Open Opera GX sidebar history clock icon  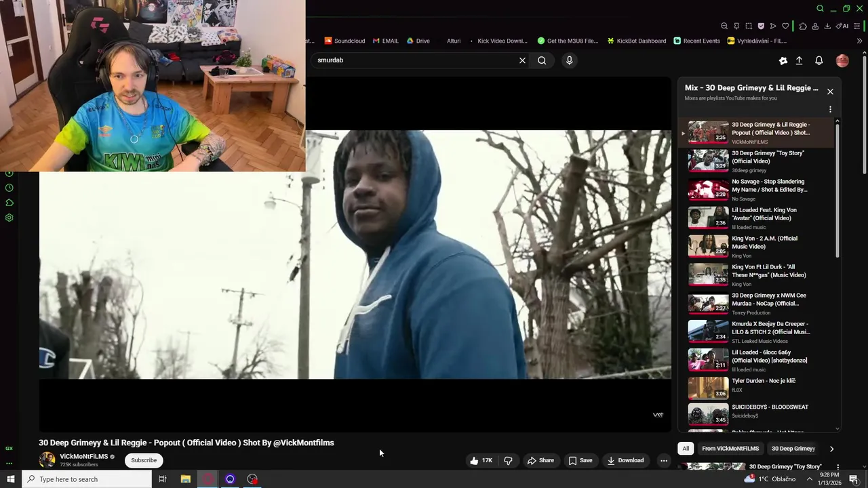tap(9, 188)
